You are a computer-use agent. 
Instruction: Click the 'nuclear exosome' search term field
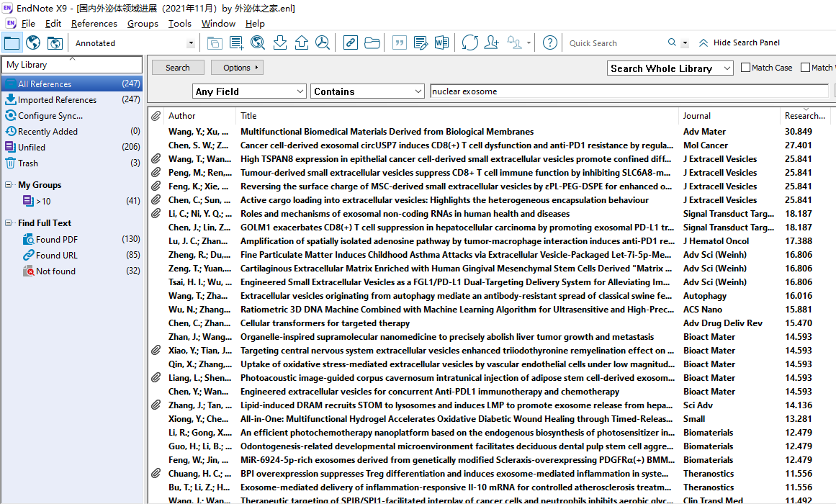(629, 91)
